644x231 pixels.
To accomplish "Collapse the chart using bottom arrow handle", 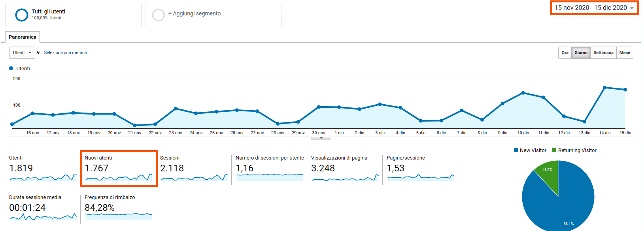I will coord(321,138).
